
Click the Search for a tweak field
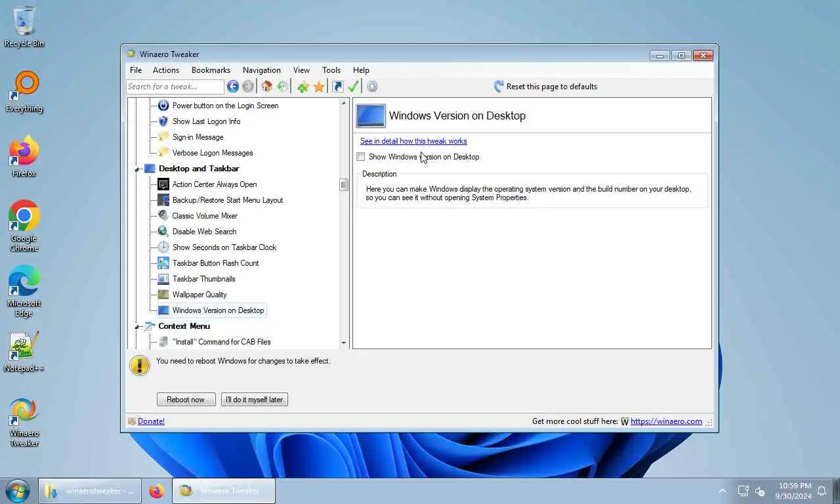[175, 87]
